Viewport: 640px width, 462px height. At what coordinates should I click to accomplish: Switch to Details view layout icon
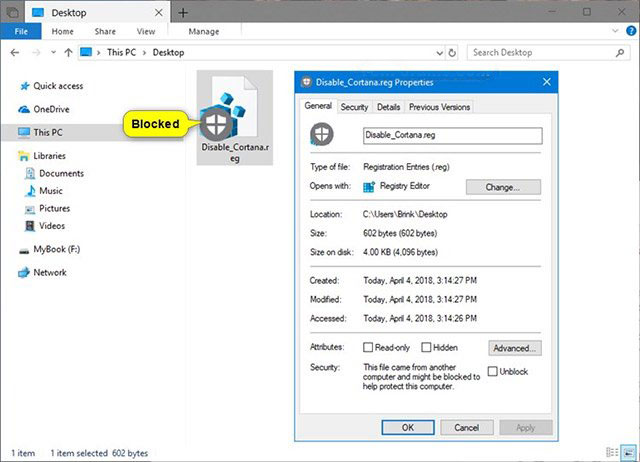tap(612, 452)
